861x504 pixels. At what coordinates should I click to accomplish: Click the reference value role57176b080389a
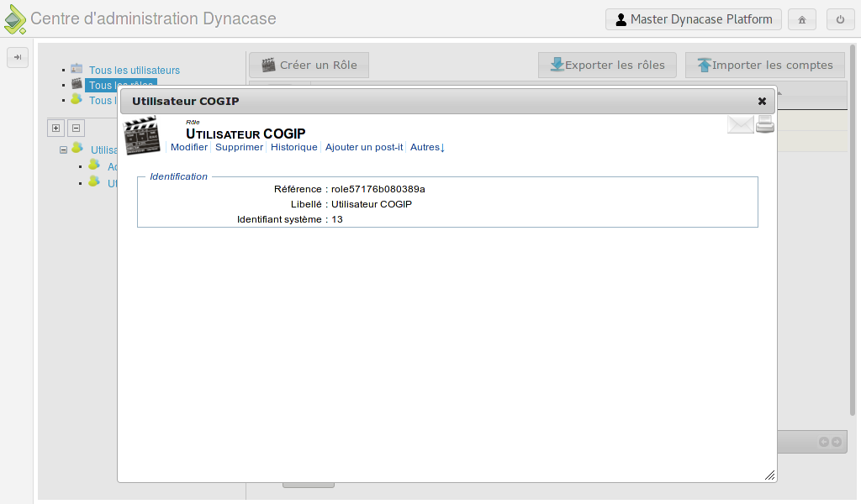(378, 189)
